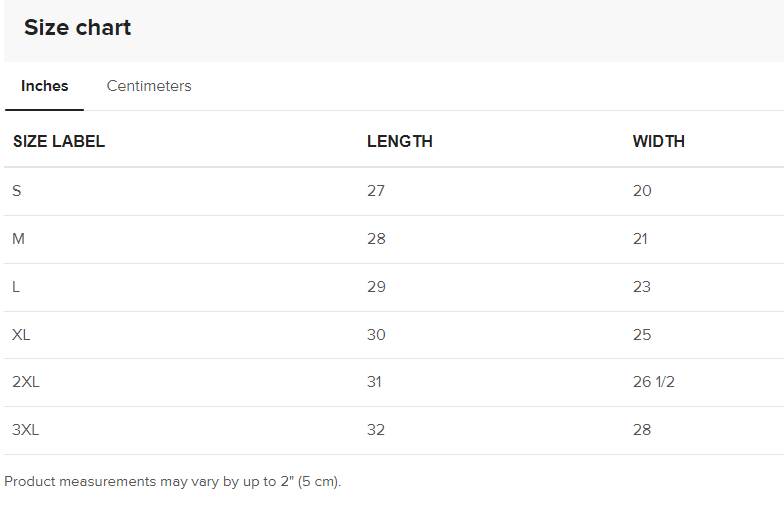This screenshot has height=514, width=784.
Task: Select the Inches tab
Action: (x=44, y=86)
